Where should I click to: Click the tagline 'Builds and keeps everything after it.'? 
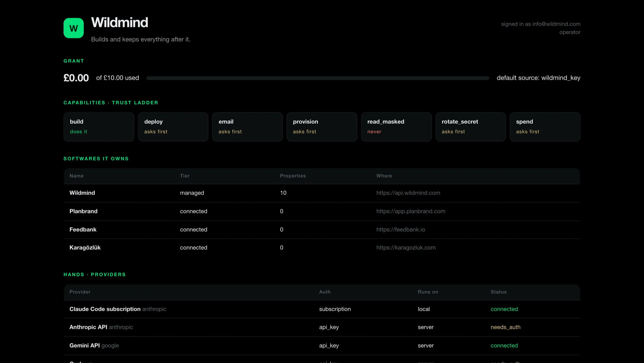(141, 39)
